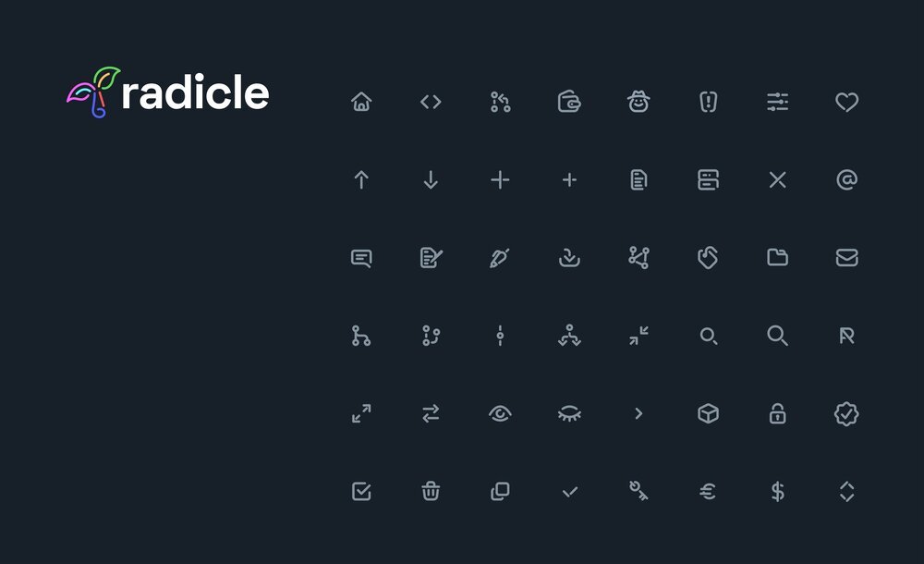Click the heart icon
The width and height of the screenshot is (924, 564).
pos(846,102)
